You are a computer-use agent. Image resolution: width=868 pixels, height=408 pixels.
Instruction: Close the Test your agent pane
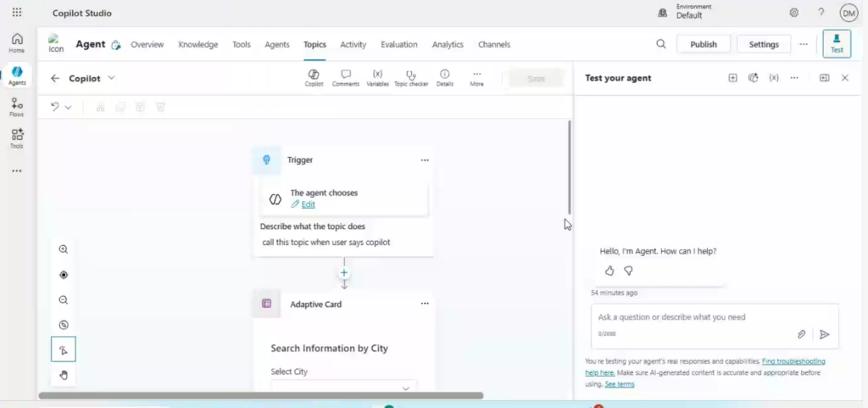845,78
